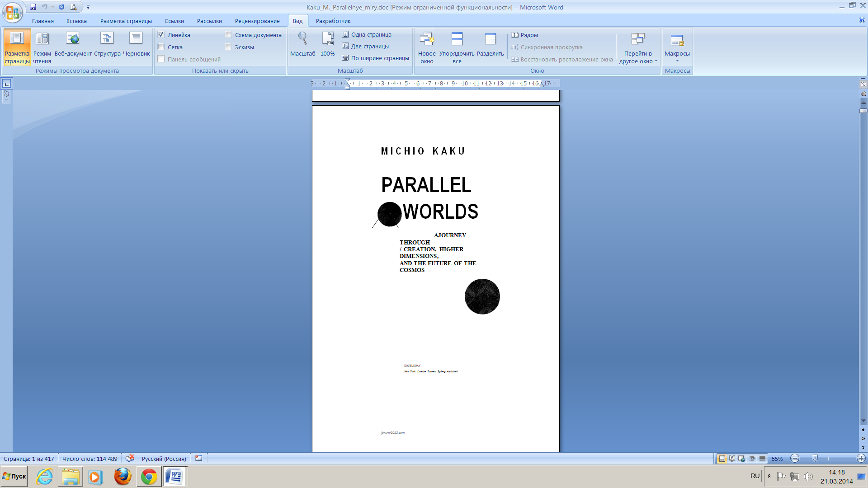Viewport: 868px width, 488px height.
Task: Open the Рассылки tab
Action: tap(209, 21)
